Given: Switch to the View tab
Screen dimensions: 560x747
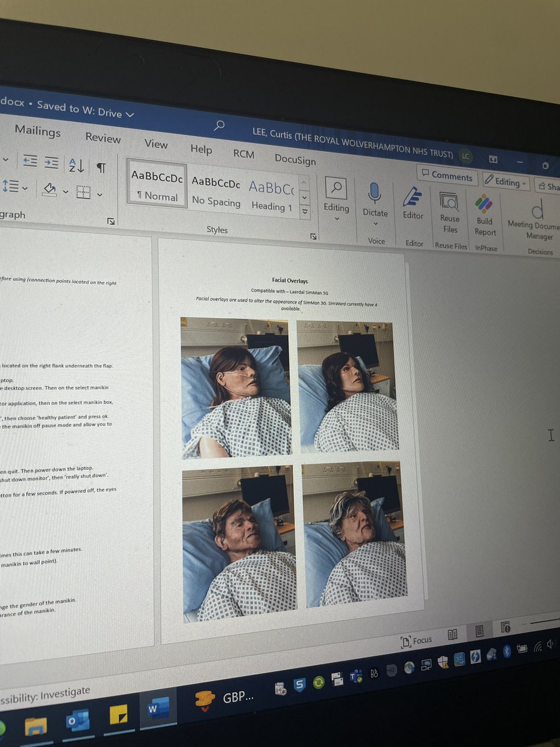Looking at the screenshot, I should tap(156, 144).
